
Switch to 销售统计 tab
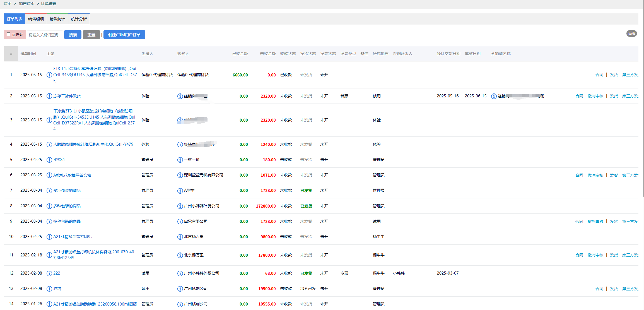pos(57,19)
